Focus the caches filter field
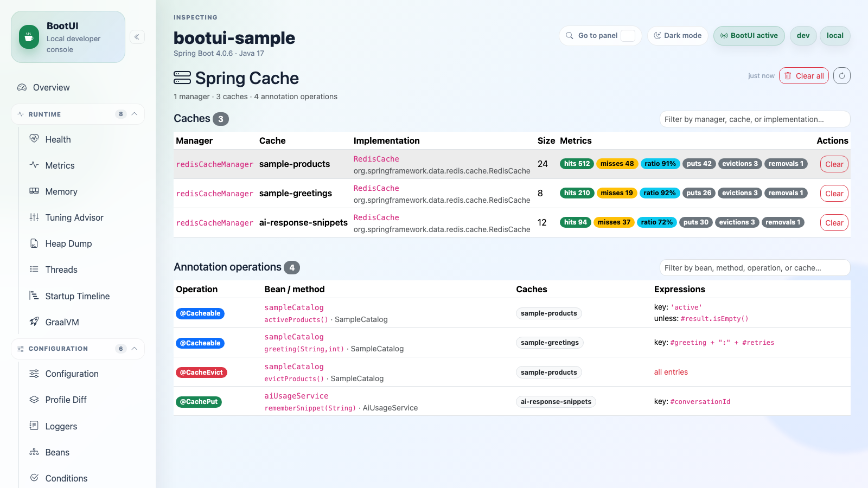 click(x=755, y=119)
